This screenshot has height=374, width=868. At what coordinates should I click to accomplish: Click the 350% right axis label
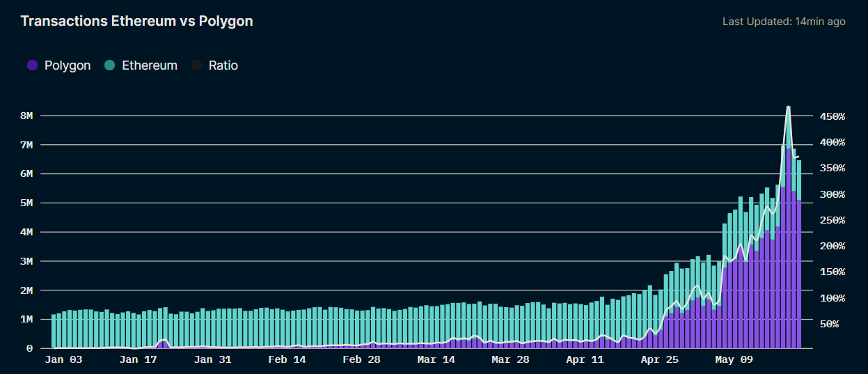click(832, 168)
